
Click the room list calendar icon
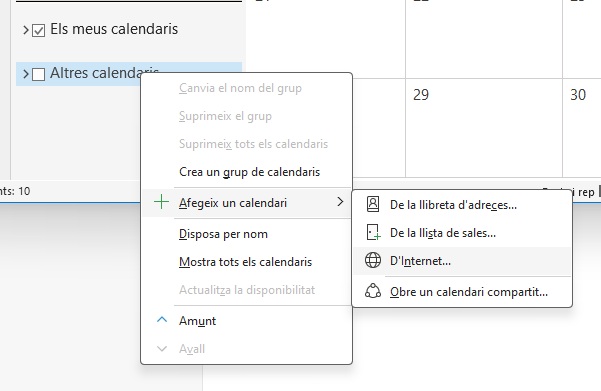tap(373, 232)
